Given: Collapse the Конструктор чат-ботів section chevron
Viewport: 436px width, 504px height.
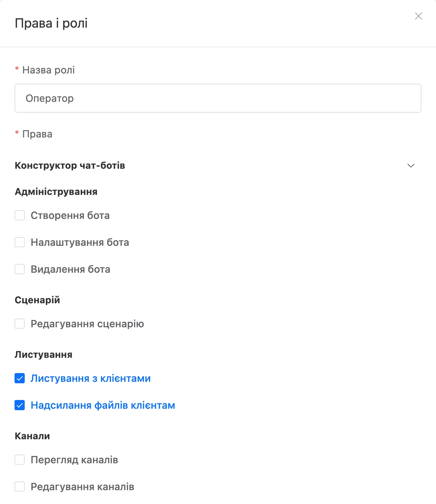Looking at the screenshot, I should (x=411, y=165).
